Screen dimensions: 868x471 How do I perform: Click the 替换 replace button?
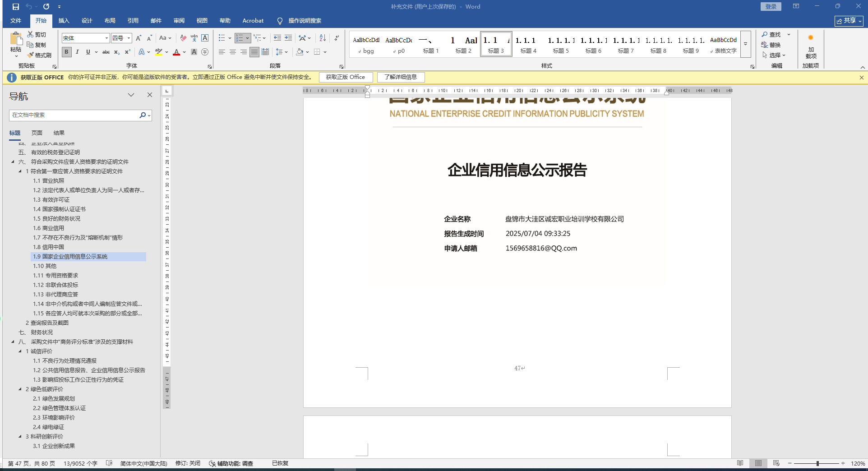[x=771, y=45]
